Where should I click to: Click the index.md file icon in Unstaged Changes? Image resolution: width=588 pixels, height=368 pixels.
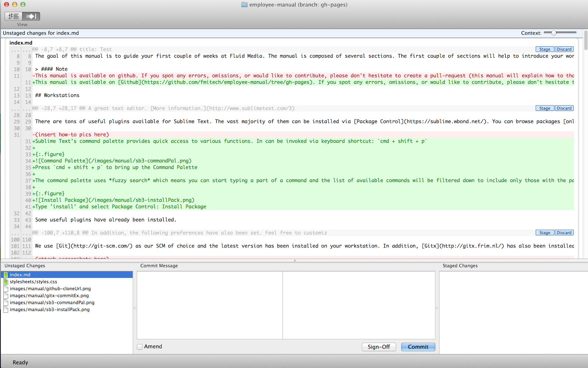(x=6, y=275)
